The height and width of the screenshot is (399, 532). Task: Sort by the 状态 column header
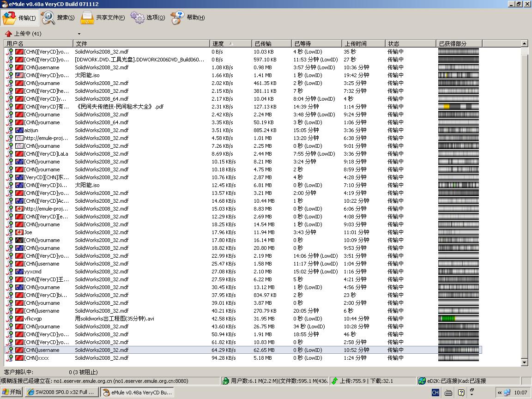[411, 43]
